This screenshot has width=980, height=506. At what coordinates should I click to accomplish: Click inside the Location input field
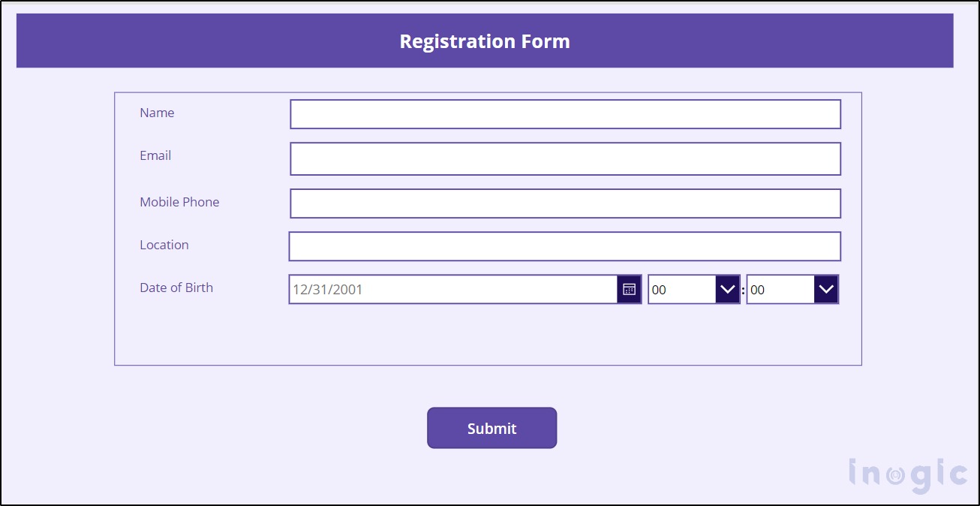tap(565, 245)
